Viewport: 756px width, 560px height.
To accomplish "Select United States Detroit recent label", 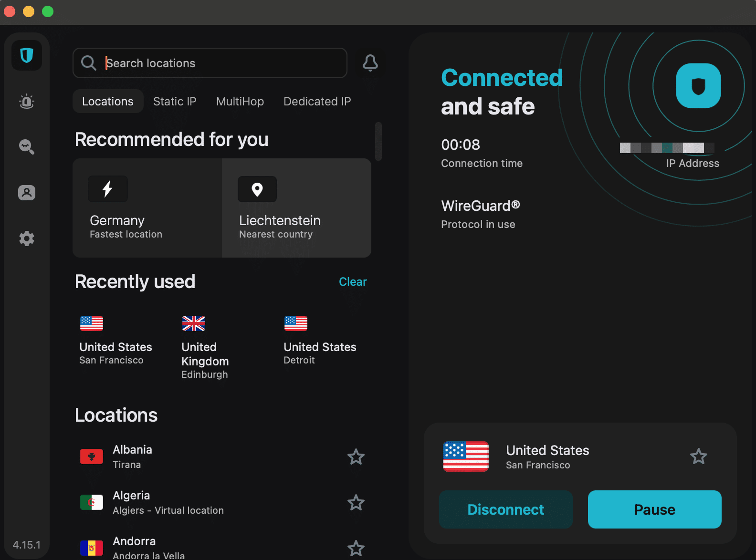I will pos(320,353).
